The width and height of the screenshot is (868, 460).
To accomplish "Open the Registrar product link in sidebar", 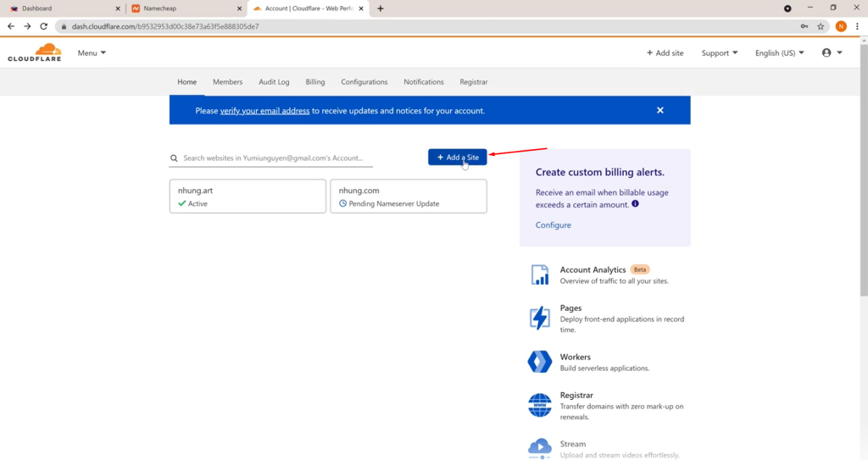I will coord(576,396).
